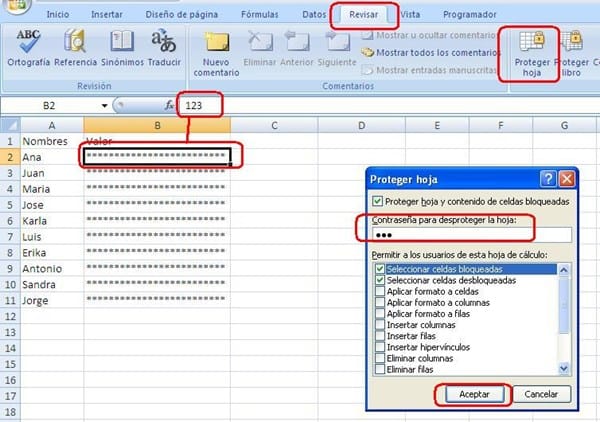Switch to the Insertar tab
This screenshot has width=600, height=422.
tap(107, 15)
